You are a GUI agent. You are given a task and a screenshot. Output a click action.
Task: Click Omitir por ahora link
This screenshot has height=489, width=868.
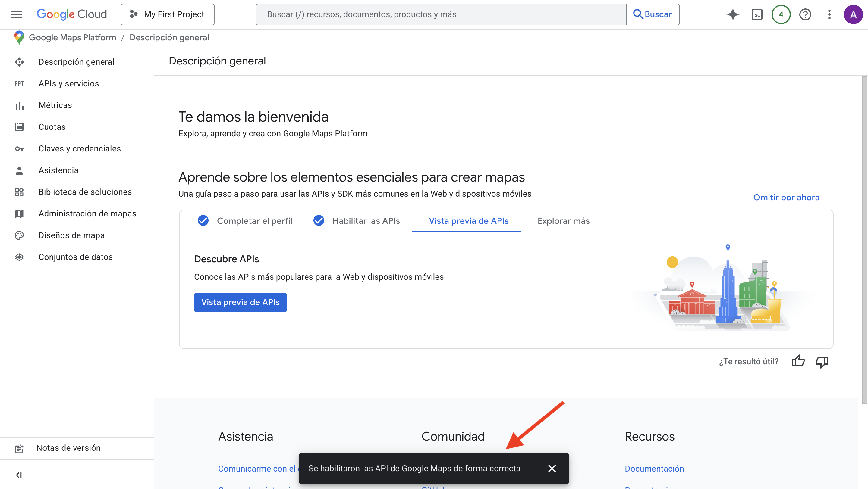(x=786, y=197)
